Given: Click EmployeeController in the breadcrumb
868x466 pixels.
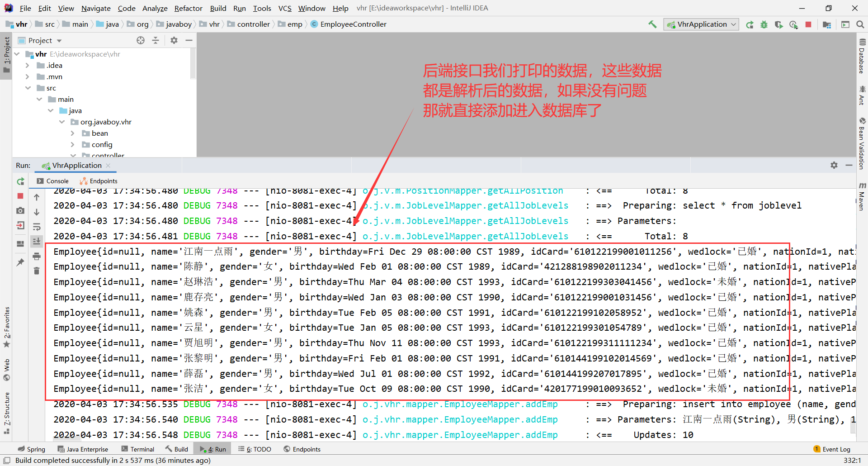Looking at the screenshot, I should [x=349, y=24].
